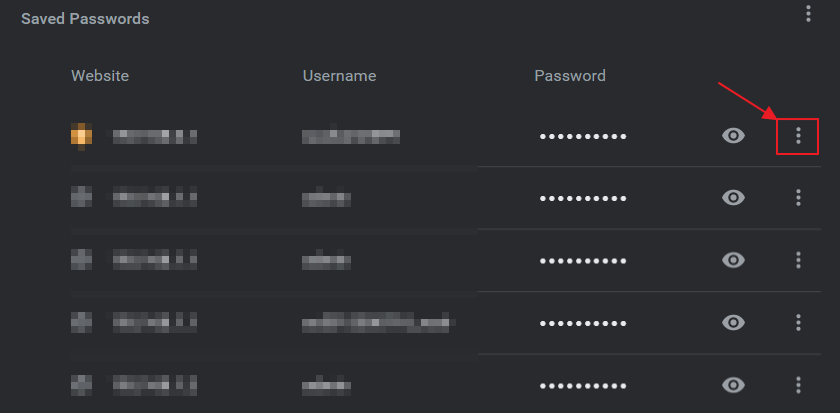Click the Password column header
This screenshot has height=413, width=840.
(570, 76)
